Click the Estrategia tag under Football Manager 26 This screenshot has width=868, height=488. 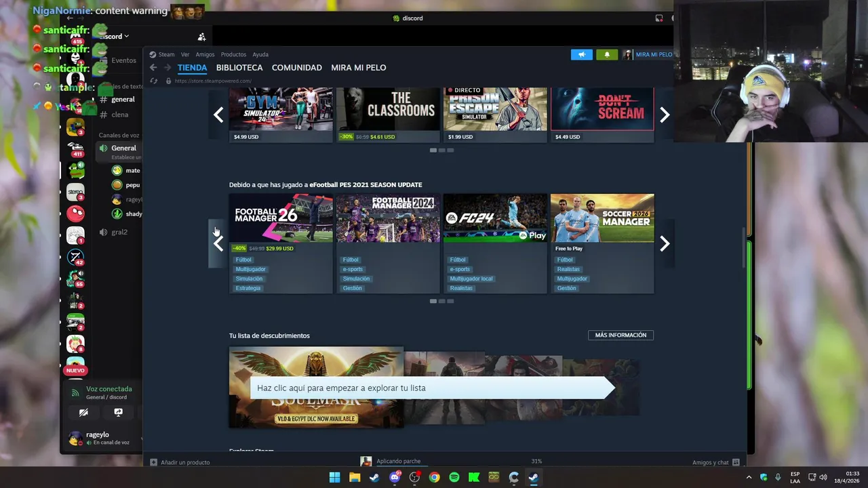point(248,288)
